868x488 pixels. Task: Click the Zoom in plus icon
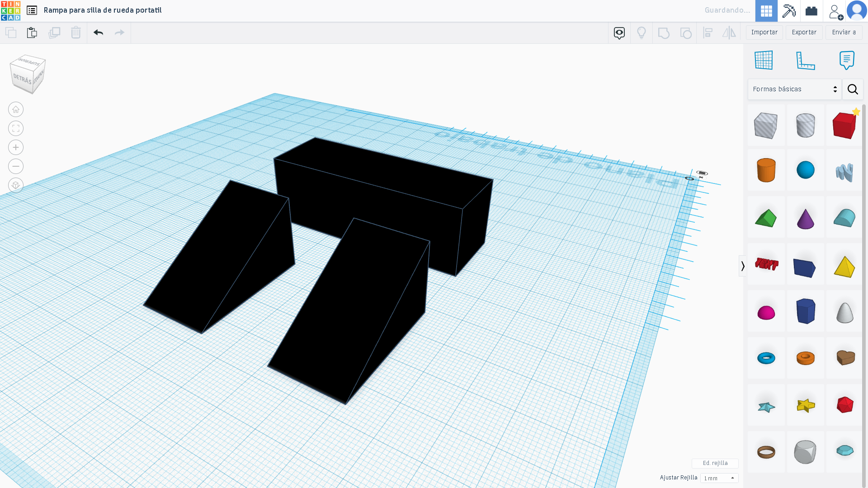point(16,147)
